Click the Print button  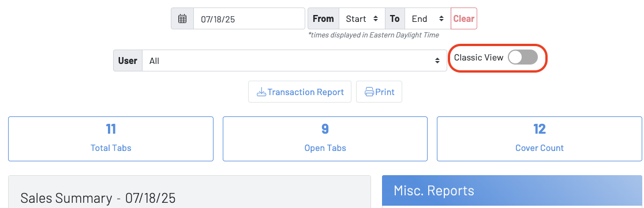(x=379, y=92)
